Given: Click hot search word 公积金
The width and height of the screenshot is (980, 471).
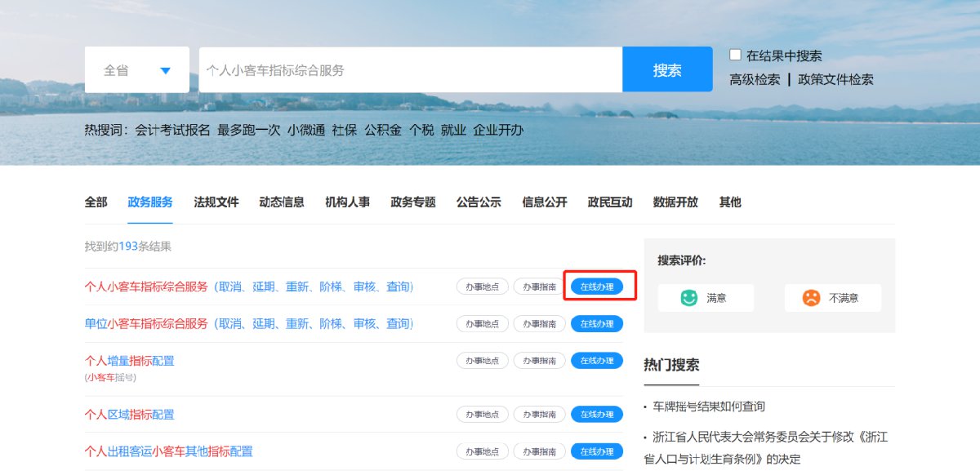Looking at the screenshot, I should (383, 130).
